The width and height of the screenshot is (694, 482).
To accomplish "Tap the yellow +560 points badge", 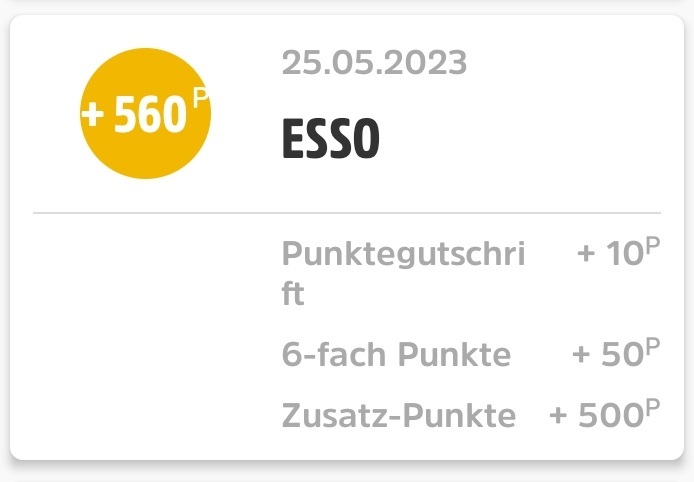I will point(146,113).
